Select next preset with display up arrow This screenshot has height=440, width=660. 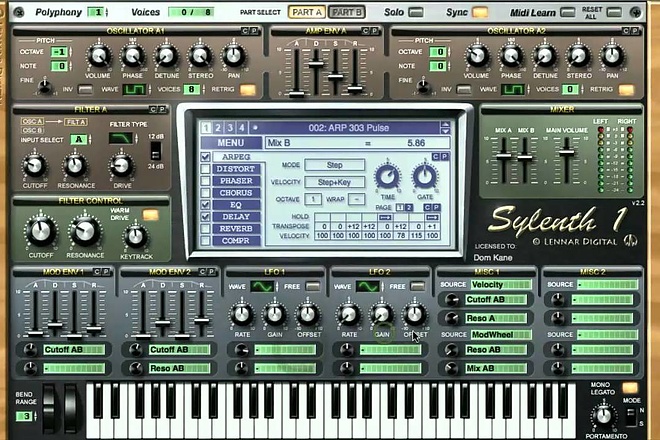(x=445, y=125)
